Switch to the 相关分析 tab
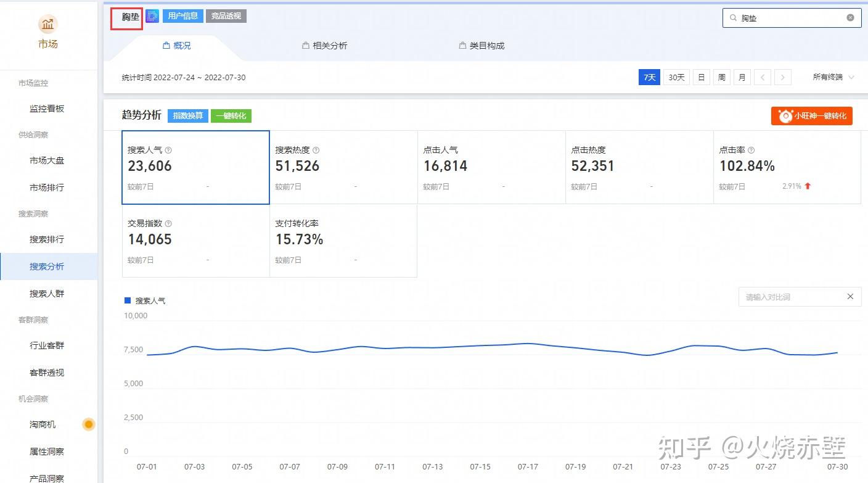 325,46
